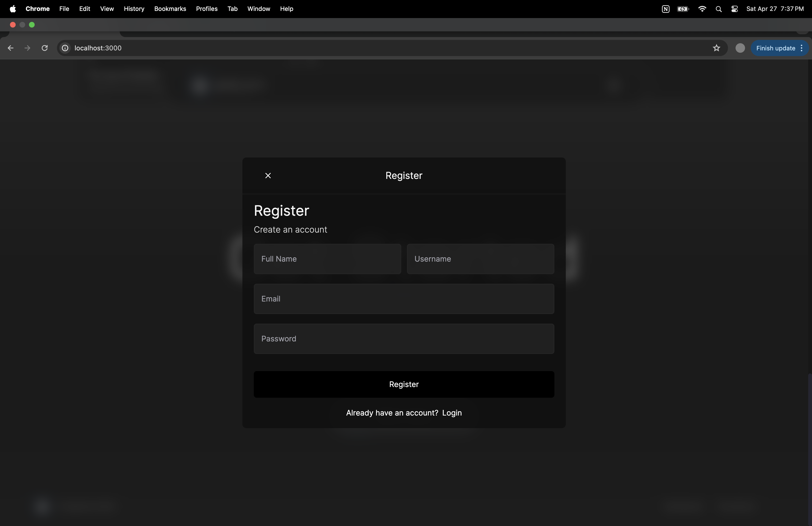Submit the form with the Register button
This screenshot has height=526, width=812.
click(404, 384)
